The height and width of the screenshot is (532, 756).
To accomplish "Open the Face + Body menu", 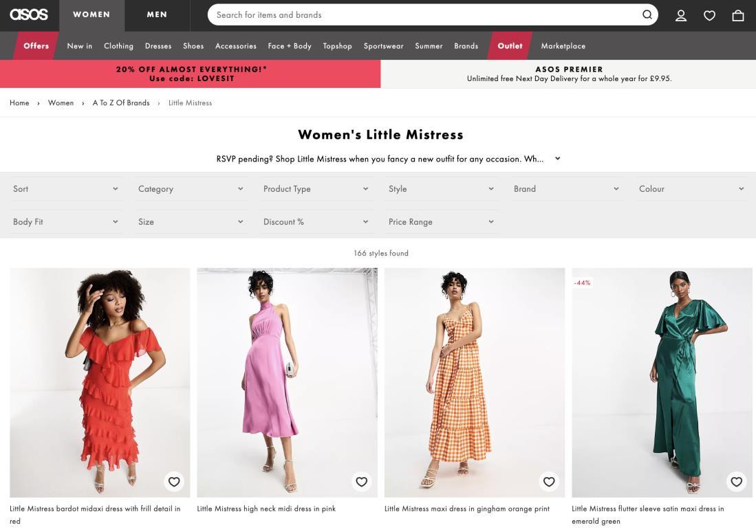I will tap(290, 46).
